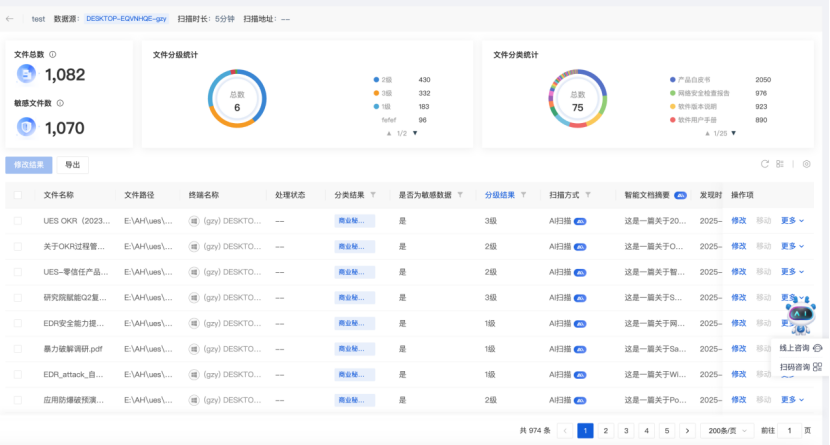Viewport: 830px width, 445px height.
Task: Click info icon beside 敏感文件数
Action: [60, 103]
